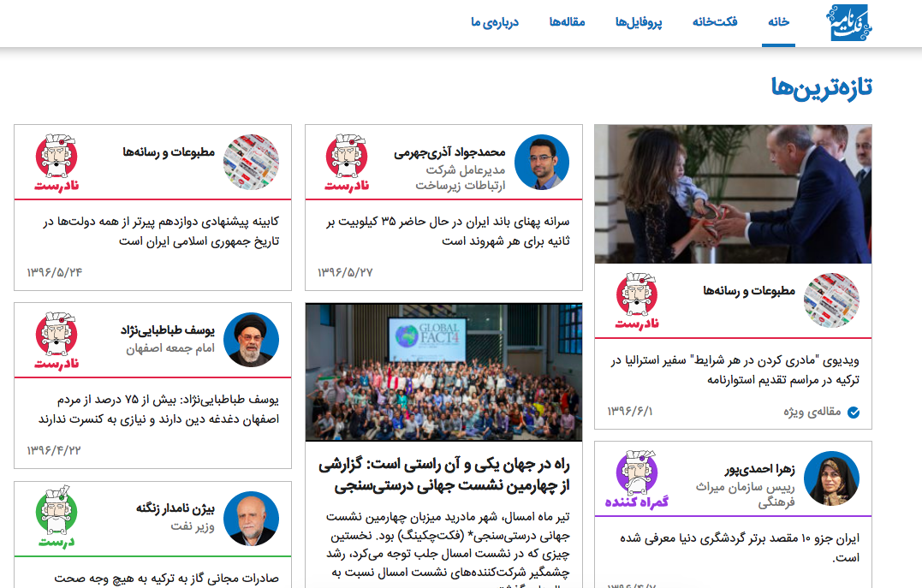The height and width of the screenshot is (588, 922).
Task: Click the newspapers avatar on cabinet age card
Action: [x=251, y=163]
